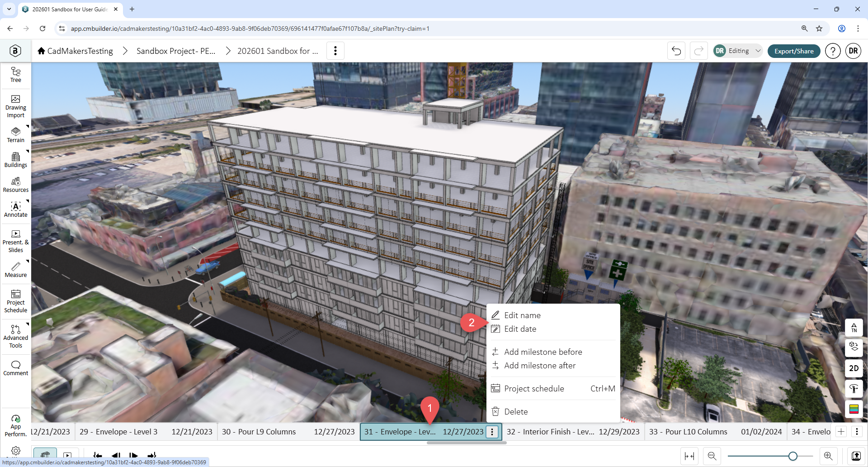Fit timeline to width
This screenshot has height=467, width=868.
689,456
